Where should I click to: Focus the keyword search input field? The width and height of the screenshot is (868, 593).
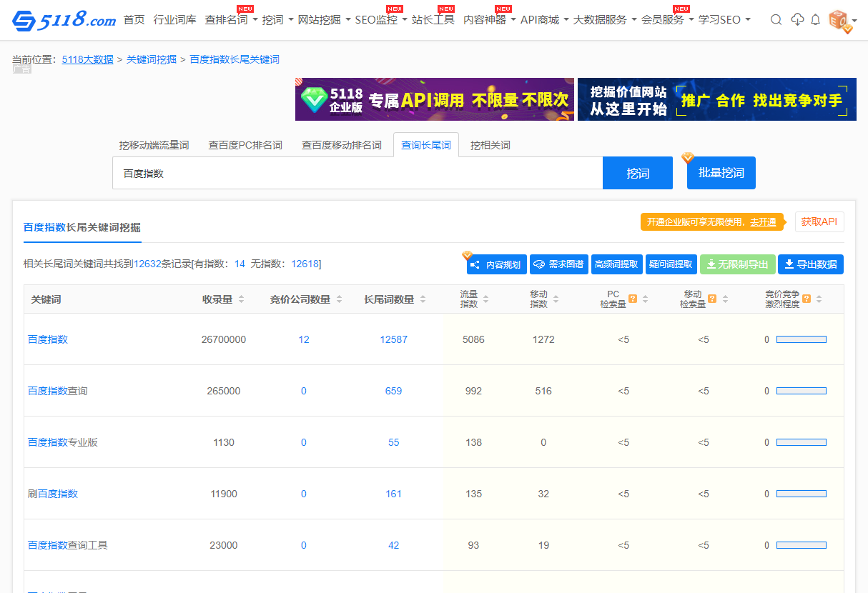[357, 173]
